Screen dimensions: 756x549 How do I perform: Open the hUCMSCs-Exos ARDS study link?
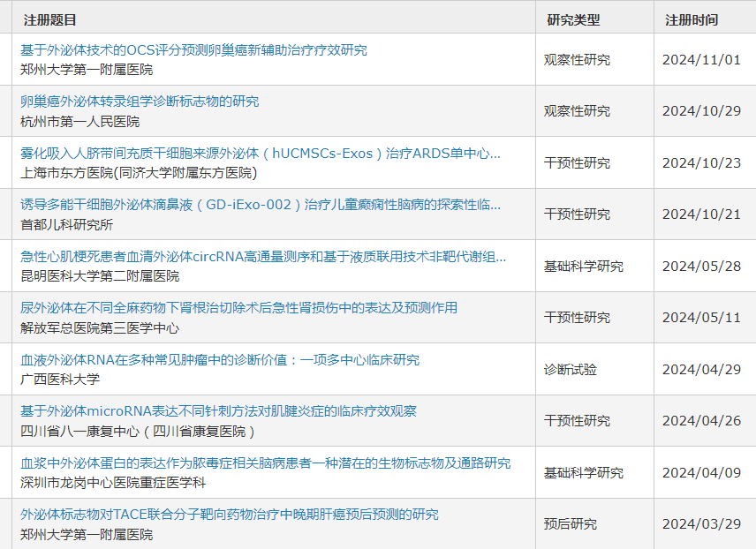(260, 154)
